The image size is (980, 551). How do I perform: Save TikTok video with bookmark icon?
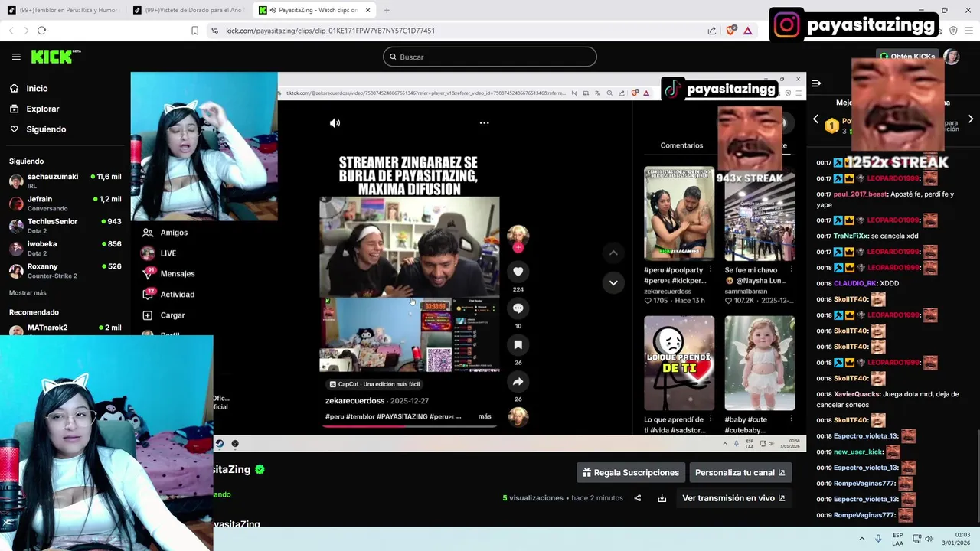(518, 345)
